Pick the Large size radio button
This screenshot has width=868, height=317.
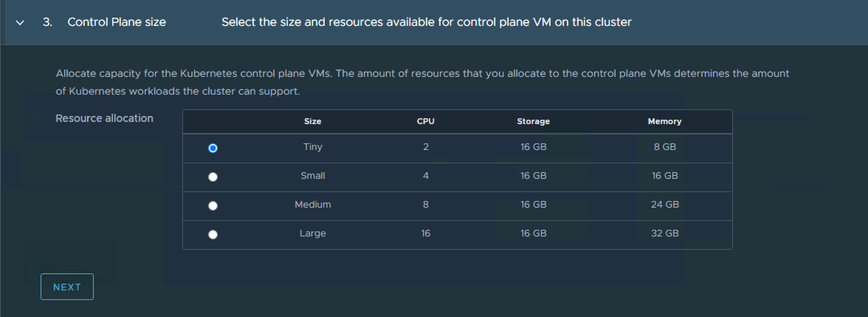pyautogui.click(x=213, y=235)
